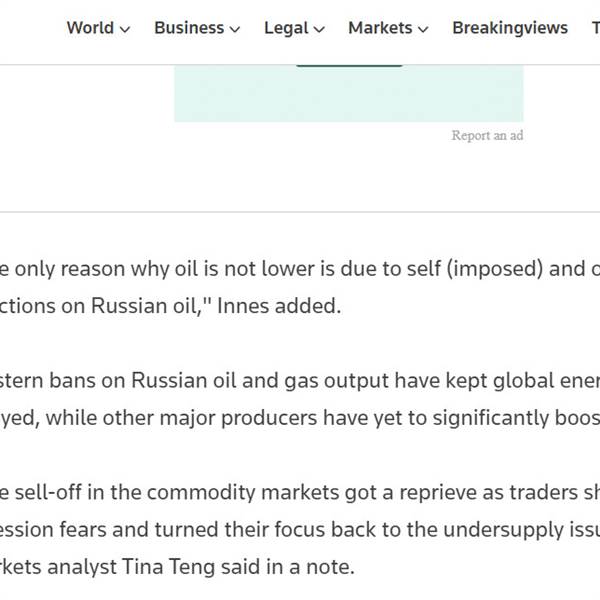Screen dimensions: 600x600
Task: Click the light green advertisement banner
Action: pyautogui.click(x=349, y=93)
